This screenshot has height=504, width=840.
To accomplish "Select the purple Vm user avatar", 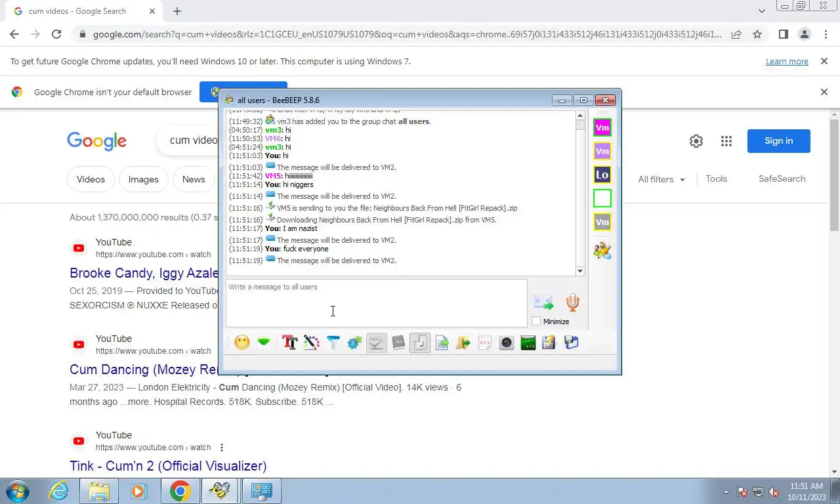I will coord(602,151).
